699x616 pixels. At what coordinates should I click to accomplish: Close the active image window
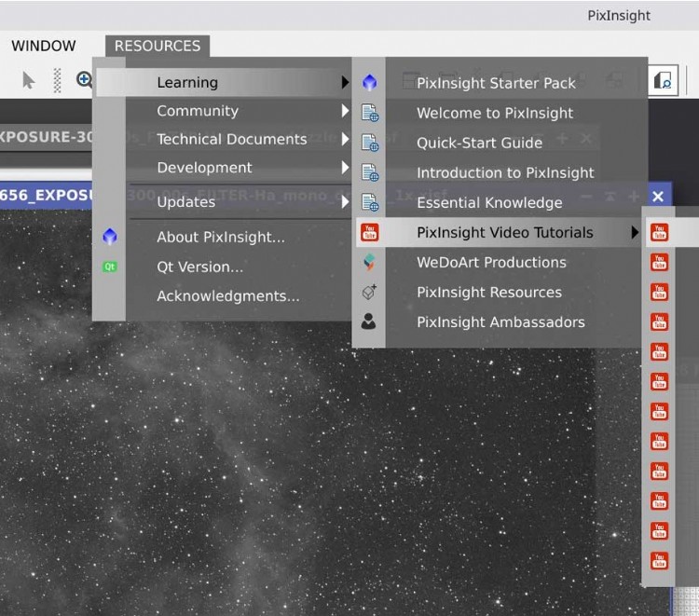tap(658, 197)
